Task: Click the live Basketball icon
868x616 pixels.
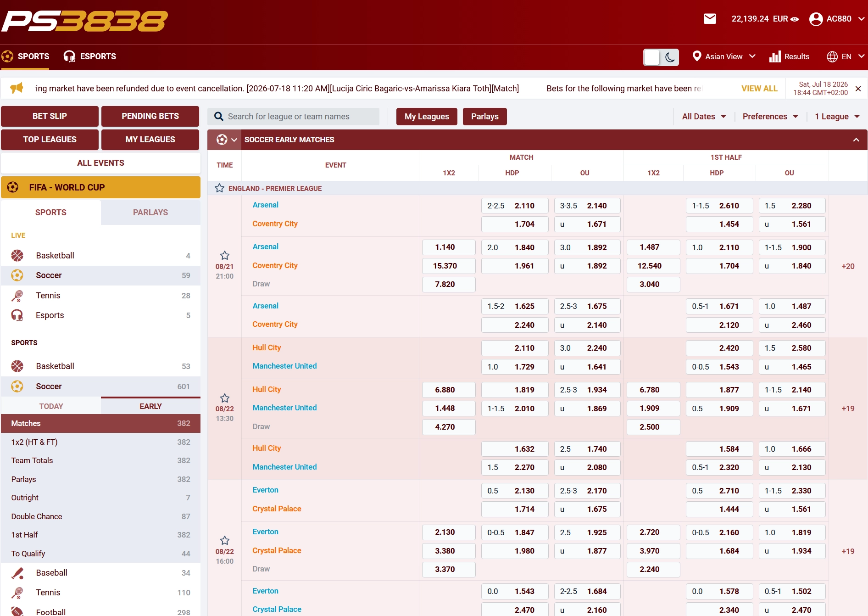Action: (x=17, y=256)
